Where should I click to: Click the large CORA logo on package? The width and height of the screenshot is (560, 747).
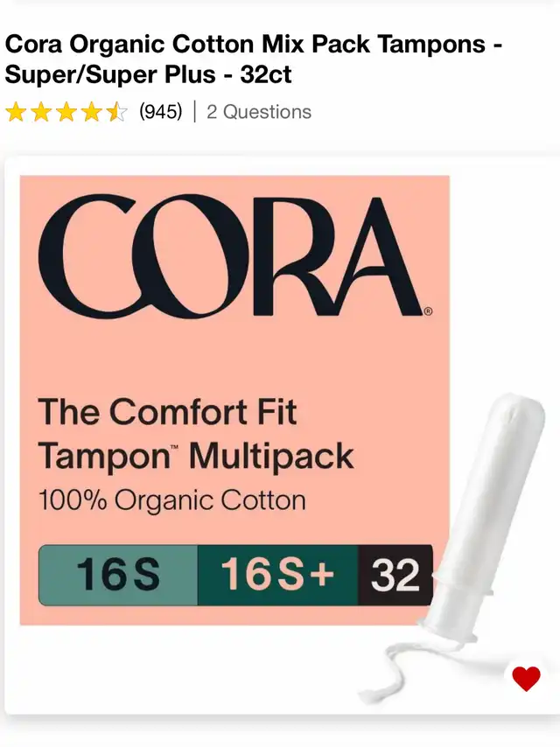(x=230, y=255)
